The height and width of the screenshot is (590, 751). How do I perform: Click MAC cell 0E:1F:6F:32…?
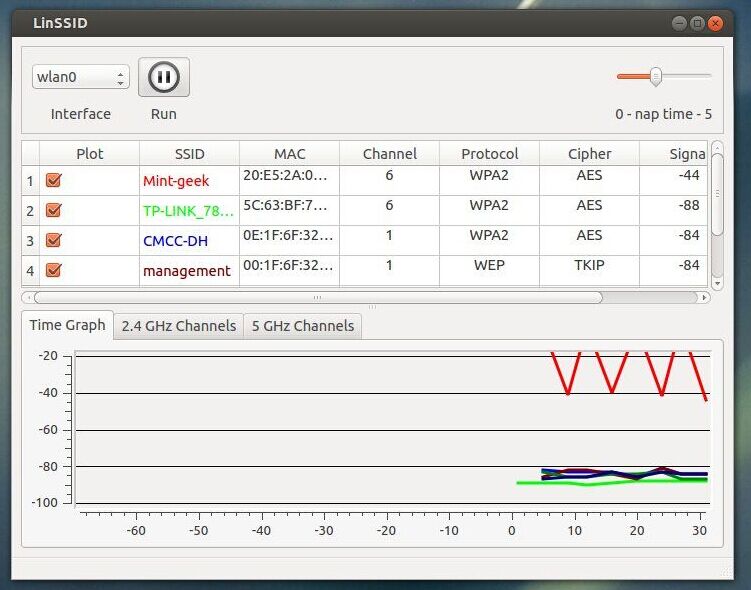point(289,240)
